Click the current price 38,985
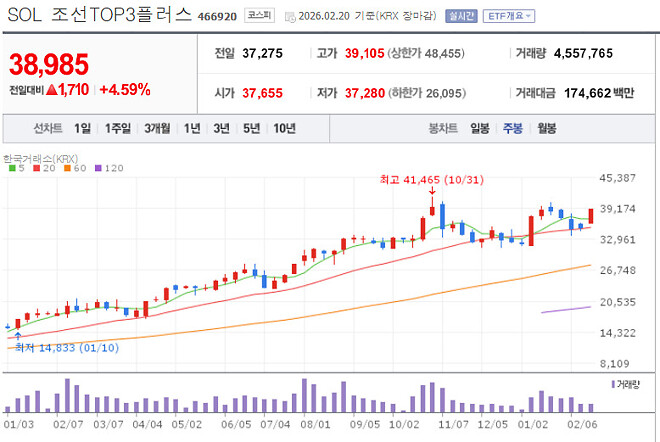 (49, 64)
